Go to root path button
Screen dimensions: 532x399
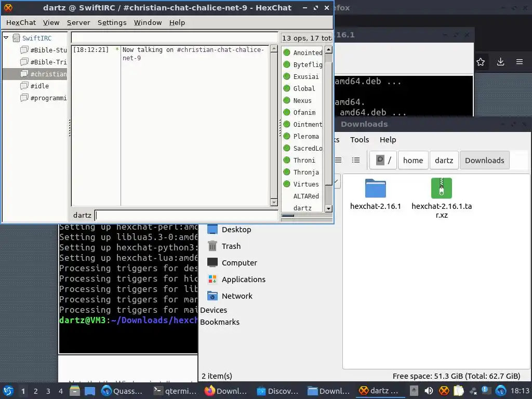click(x=383, y=160)
